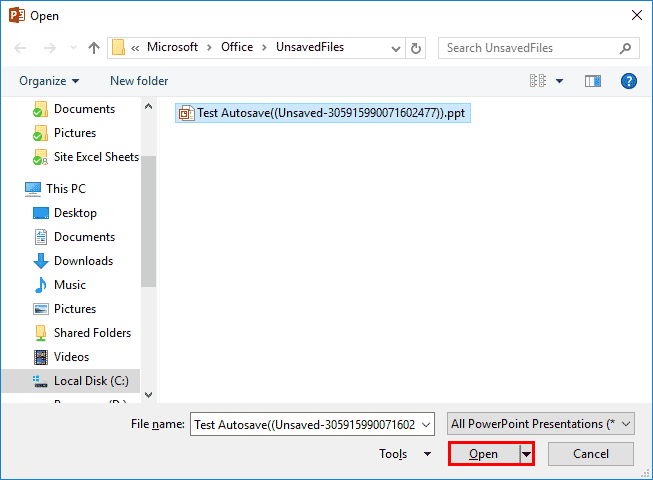Image resolution: width=653 pixels, height=480 pixels.
Task: Open the Help button
Action: [x=628, y=81]
